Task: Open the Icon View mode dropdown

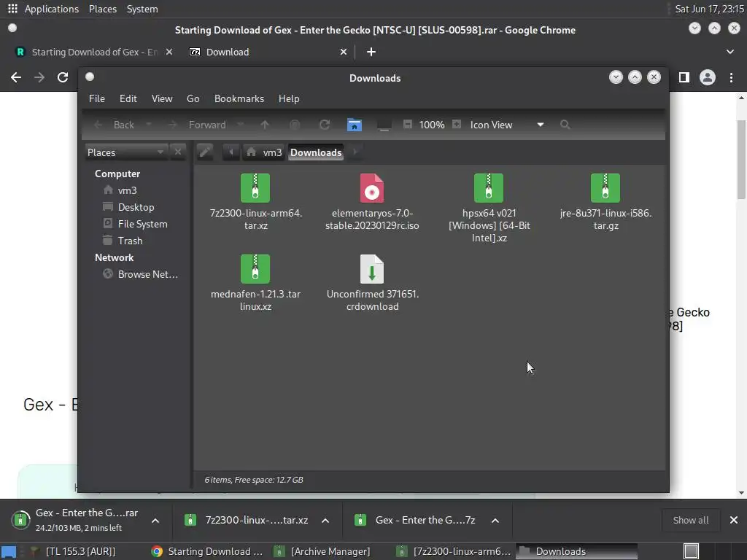Action: (506, 125)
